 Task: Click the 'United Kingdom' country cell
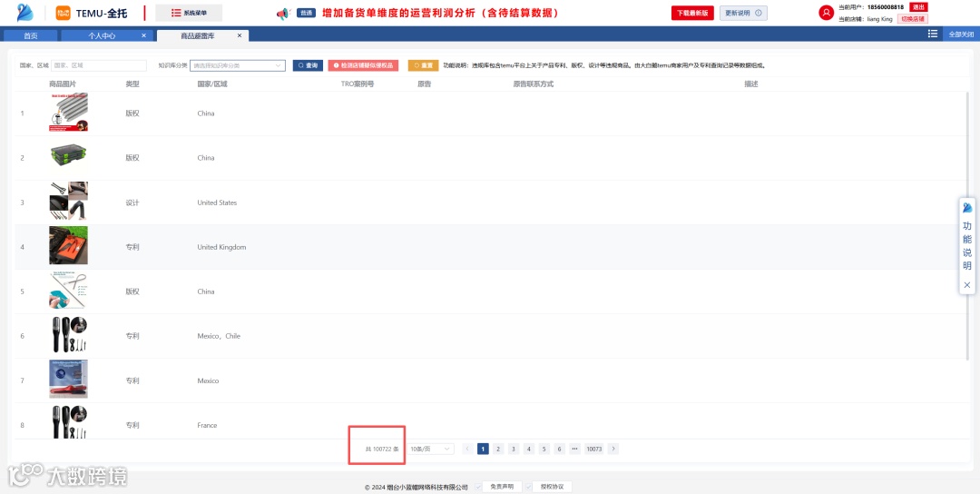pyautogui.click(x=221, y=247)
